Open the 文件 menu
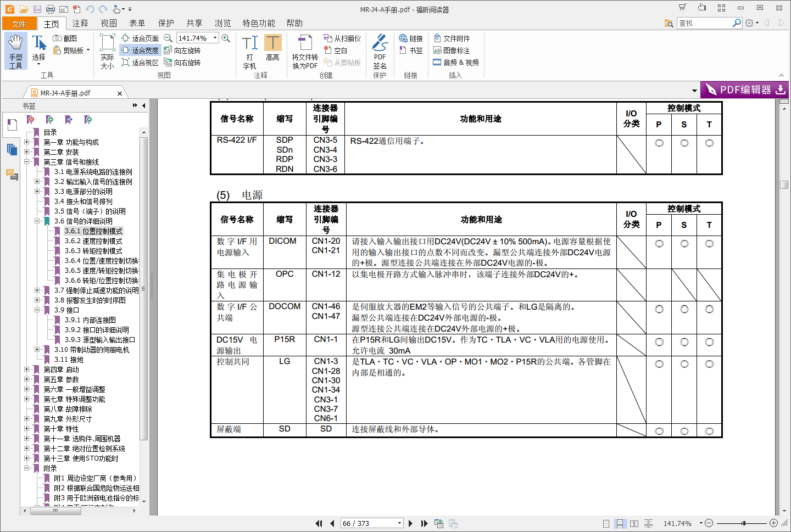 click(x=19, y=24)
